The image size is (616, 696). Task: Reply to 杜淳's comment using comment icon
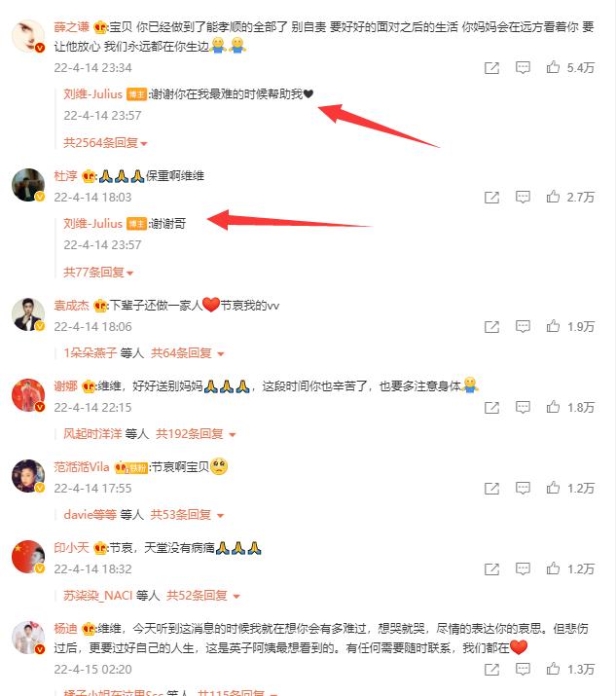523,197
